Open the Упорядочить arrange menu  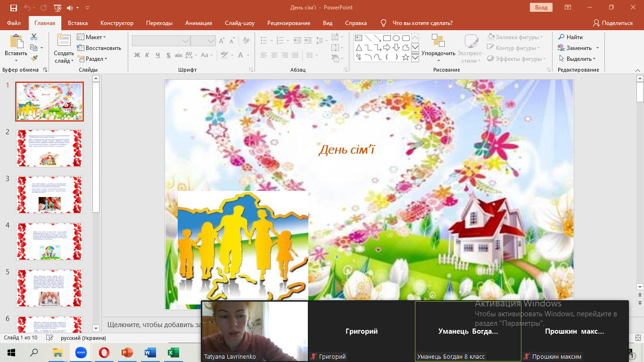click(x=438, y=48)
